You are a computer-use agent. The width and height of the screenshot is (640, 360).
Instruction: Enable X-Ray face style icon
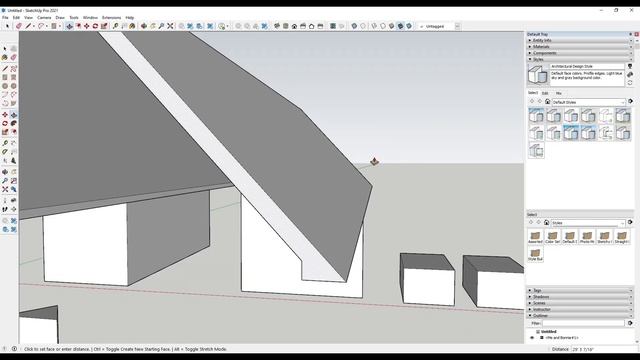(x=354, y=26)
